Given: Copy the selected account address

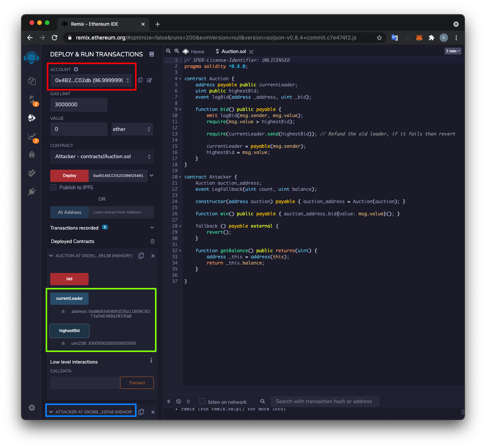Looking at the screenshot, I should (x=140, y=80).
